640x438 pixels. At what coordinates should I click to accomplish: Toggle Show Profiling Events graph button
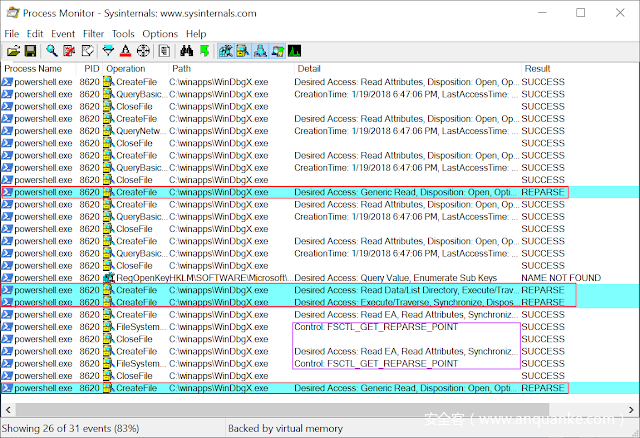coord(295,51)
